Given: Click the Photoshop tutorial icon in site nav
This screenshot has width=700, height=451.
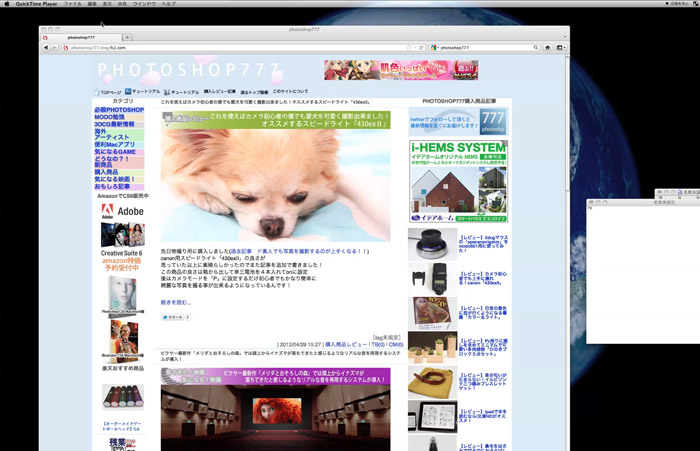Looking at the screenshot, I should 128,91.
